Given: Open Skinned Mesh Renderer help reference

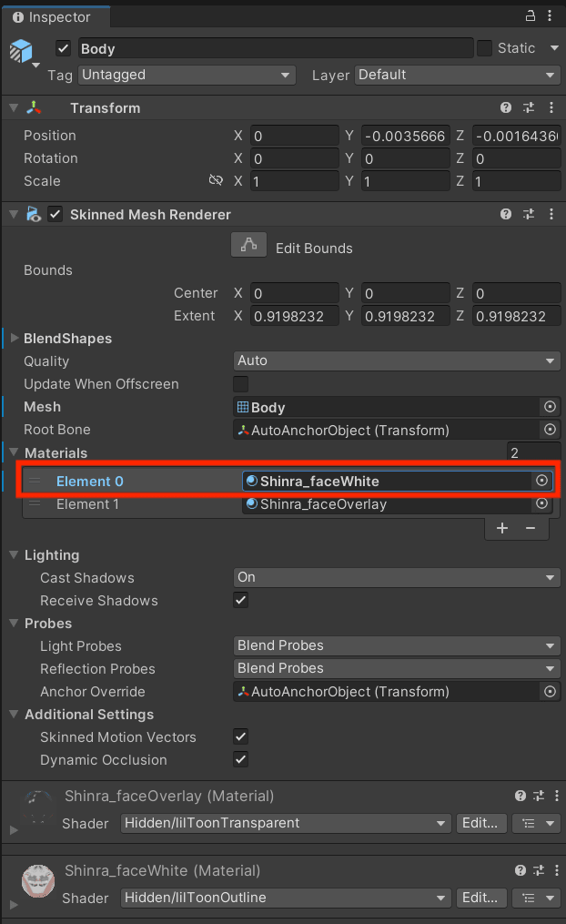Looking at the screenshot, I should click(x=505, y=214).
